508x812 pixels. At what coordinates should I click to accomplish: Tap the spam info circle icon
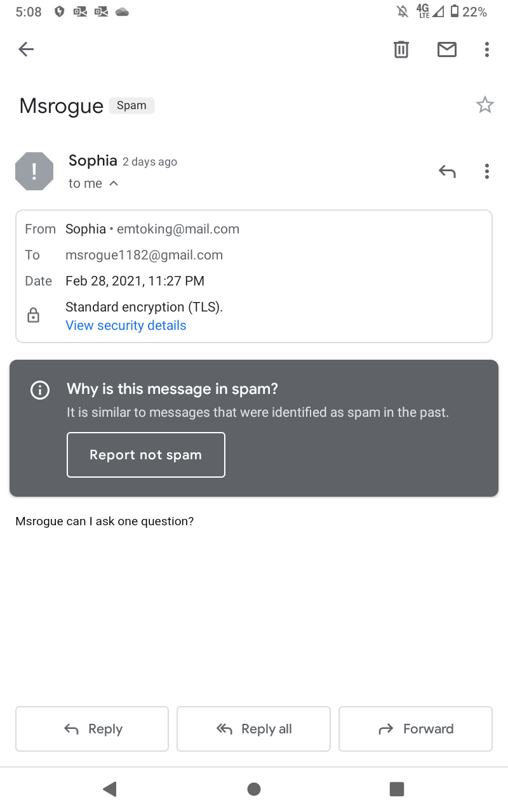point(40,390)
